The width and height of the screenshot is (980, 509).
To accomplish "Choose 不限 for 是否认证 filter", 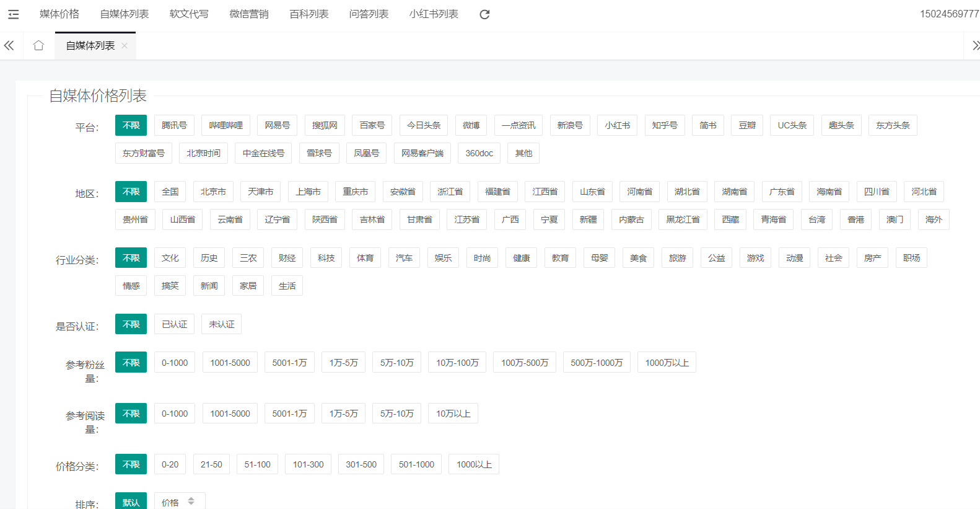I will point(131,324).
